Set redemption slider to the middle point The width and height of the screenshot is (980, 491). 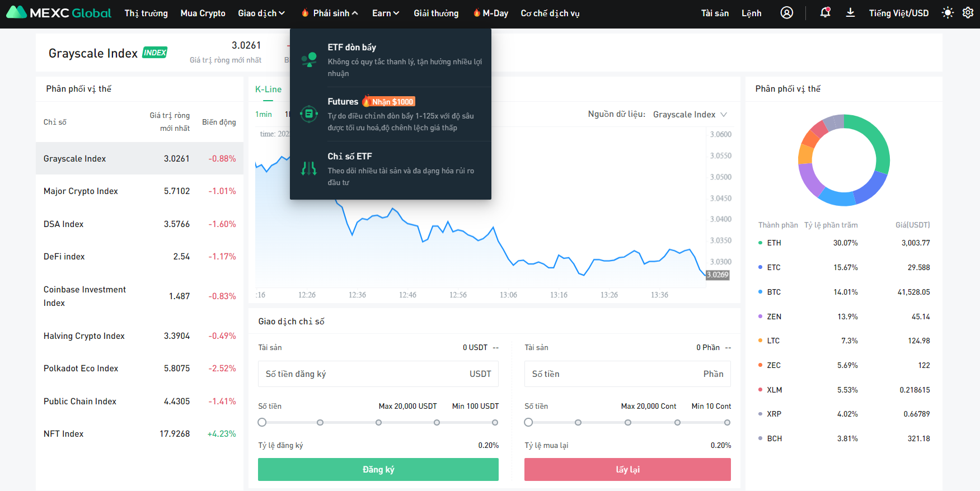(628, 422)
